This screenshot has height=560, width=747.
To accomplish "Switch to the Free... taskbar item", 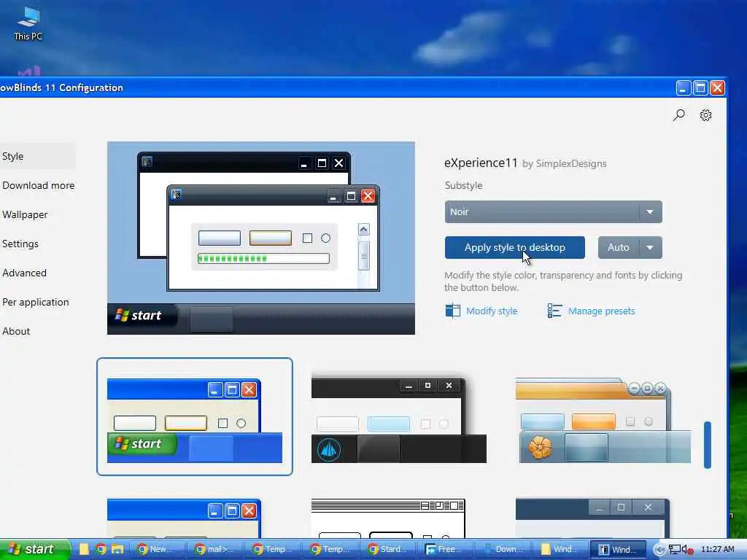I will click(x=445, y=549).
